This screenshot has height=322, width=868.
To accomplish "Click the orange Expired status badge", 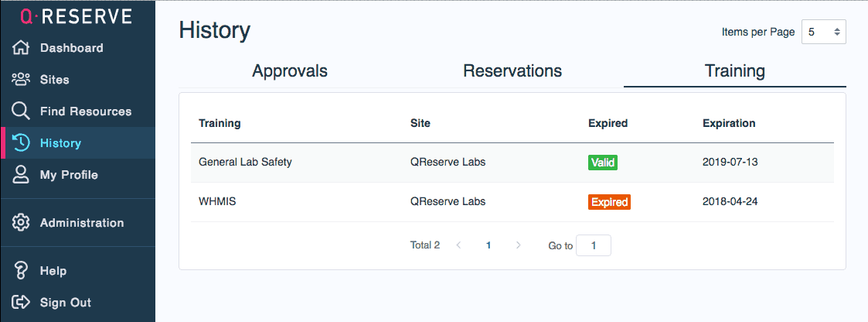I will click(609, 202).
